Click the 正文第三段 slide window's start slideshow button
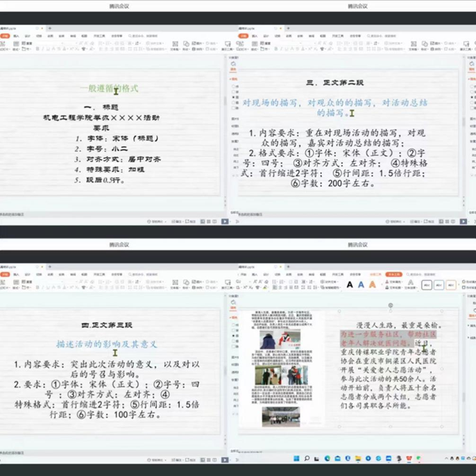The image size is (476, 476). 225,459
